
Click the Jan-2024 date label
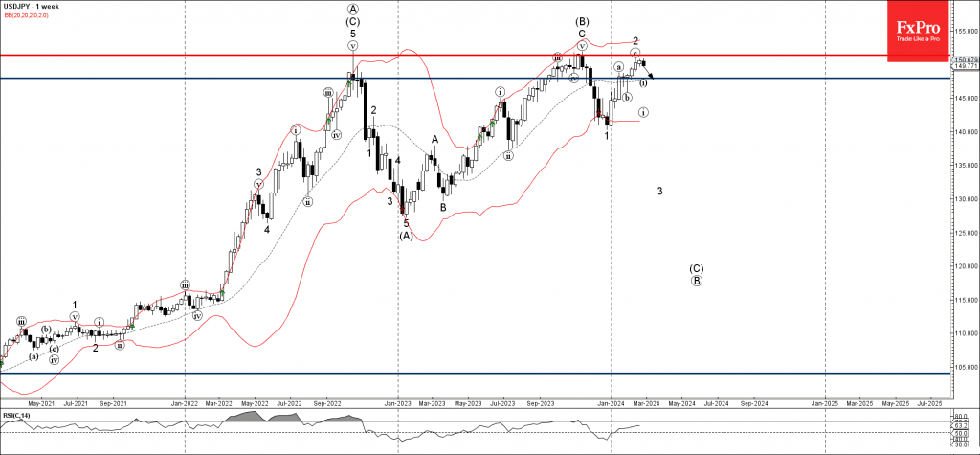click(x=612, y=403)
